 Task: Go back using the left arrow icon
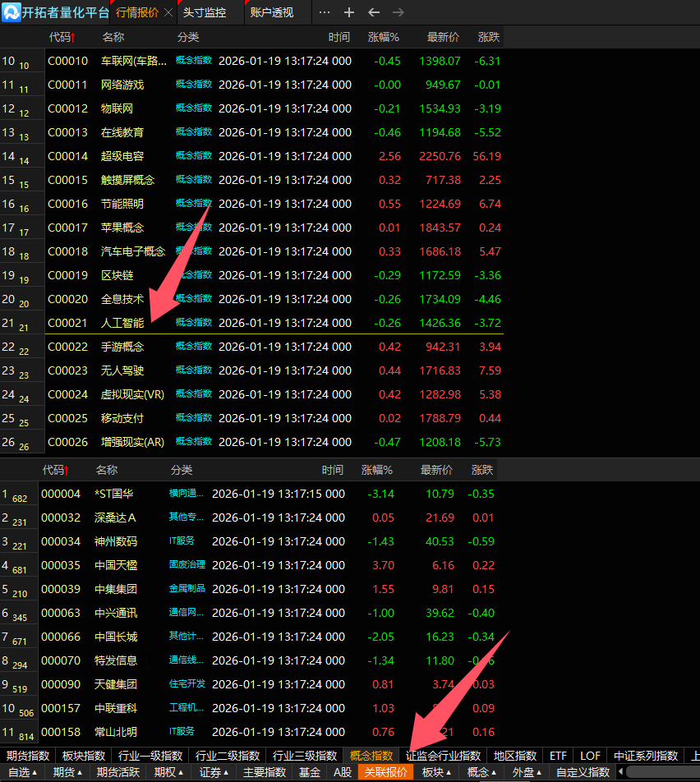pos(373,13)
